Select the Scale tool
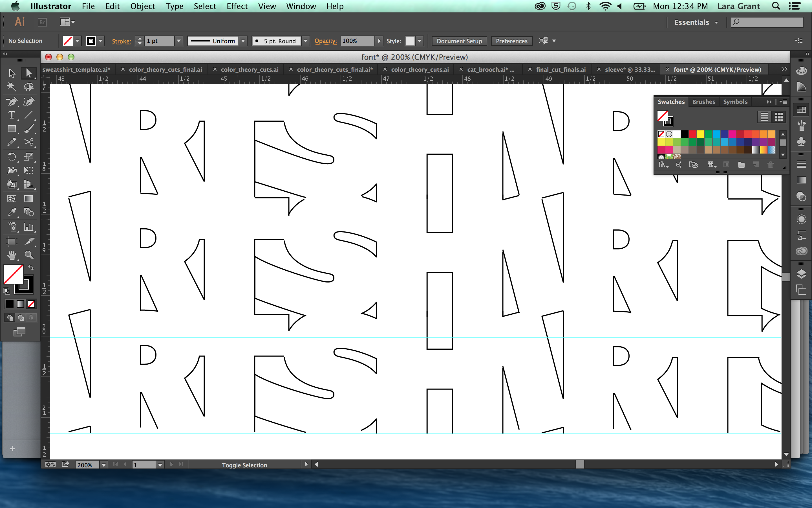 pyautogui.click(x=29, y=157)
